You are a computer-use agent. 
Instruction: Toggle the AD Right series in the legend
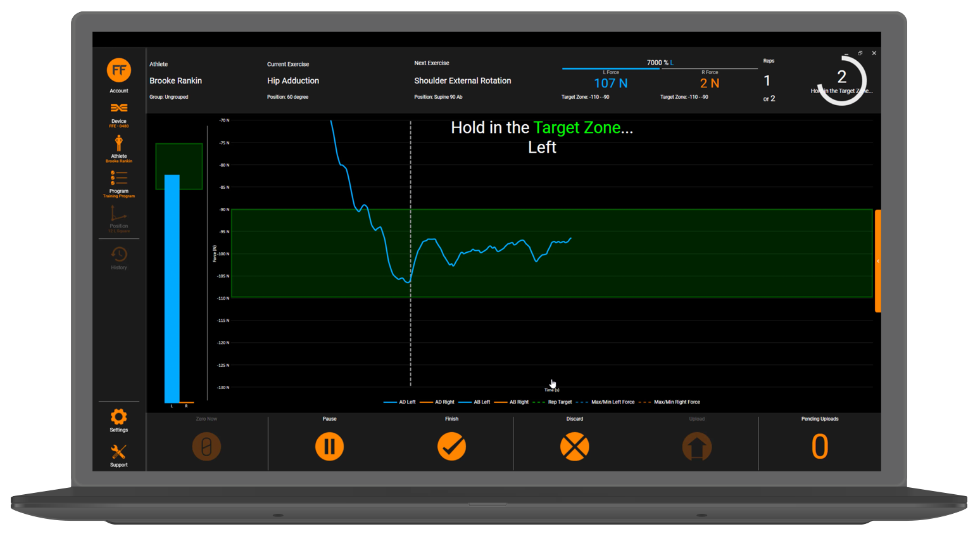pyautogui.click(x=437, y=402)
